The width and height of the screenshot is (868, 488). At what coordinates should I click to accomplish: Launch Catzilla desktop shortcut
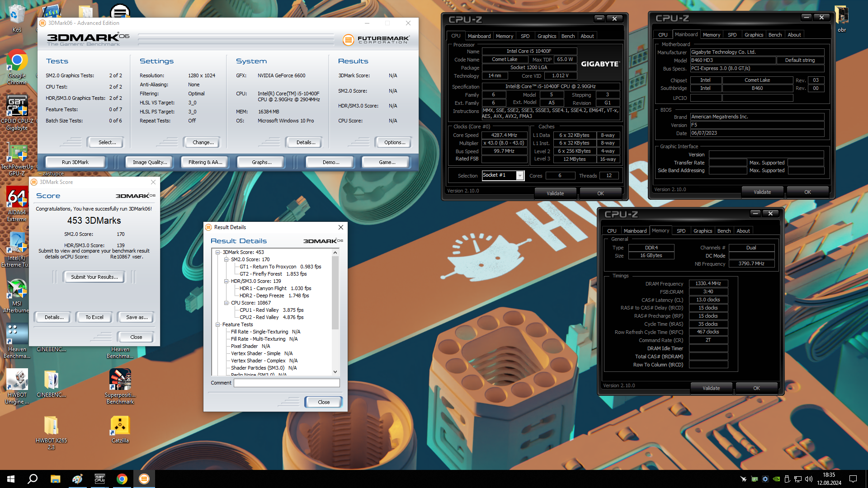coord(120,429)
